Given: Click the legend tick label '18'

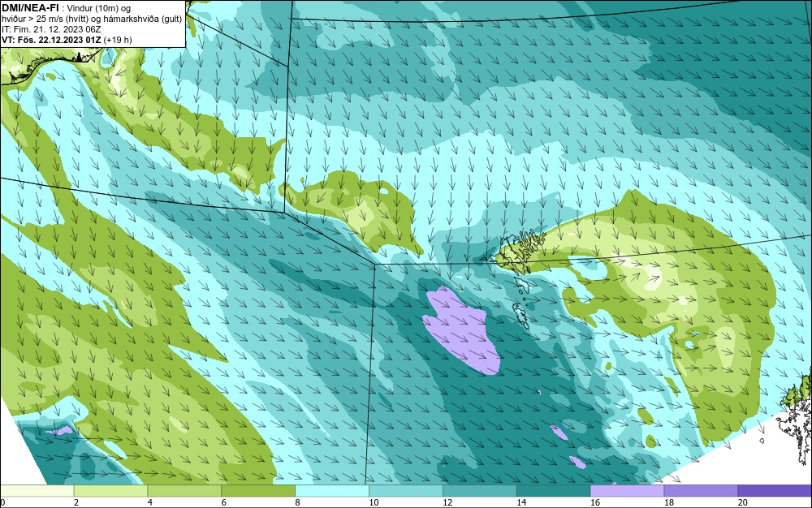Looking at the screenshot, I should pyautogui.click(x=669, y=502).
